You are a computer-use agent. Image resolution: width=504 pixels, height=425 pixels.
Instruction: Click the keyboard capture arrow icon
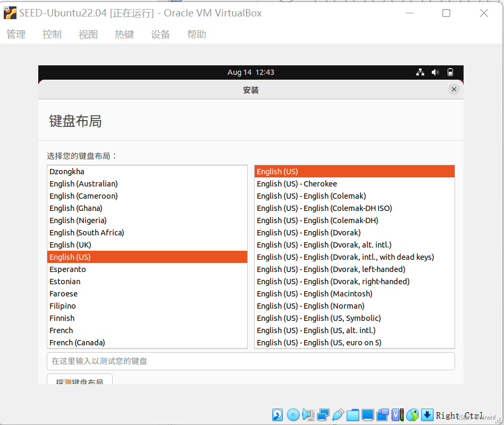[427, 415]
